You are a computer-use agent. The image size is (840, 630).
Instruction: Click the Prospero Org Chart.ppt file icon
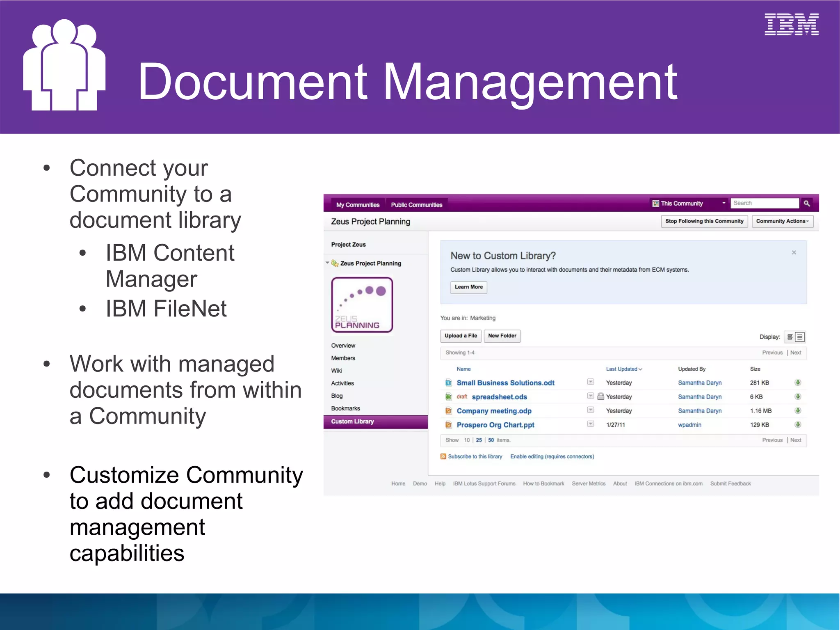[x=448, y=425]
